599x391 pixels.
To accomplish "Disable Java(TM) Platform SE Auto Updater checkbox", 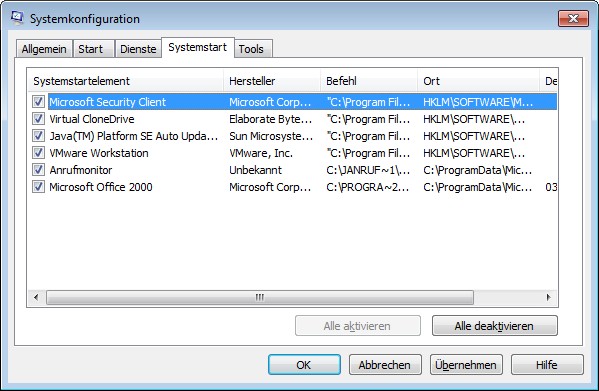I will pyautogui.click(x=38, y=136).
